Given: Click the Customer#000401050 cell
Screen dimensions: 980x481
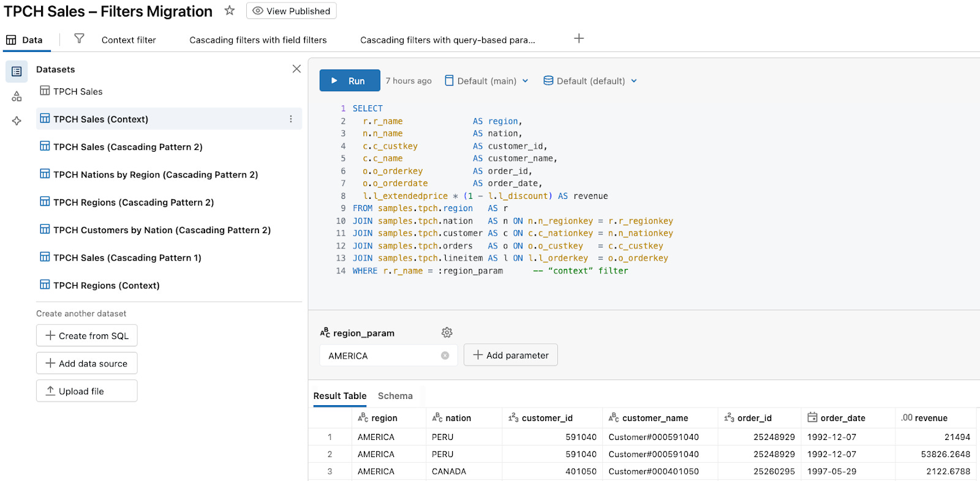Looking at the screenshot, I should click(660, 471).
